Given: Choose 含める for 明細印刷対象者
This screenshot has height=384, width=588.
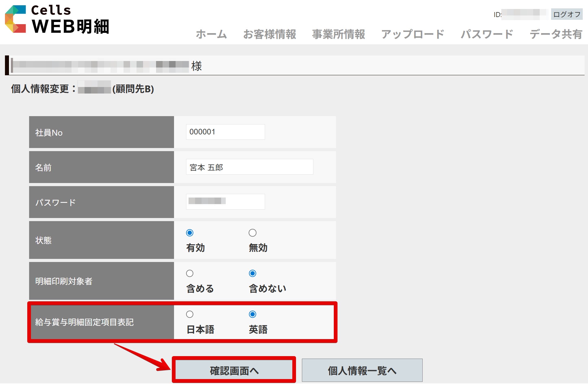Looking at the screenshot, I should click(x=190, y=273).
